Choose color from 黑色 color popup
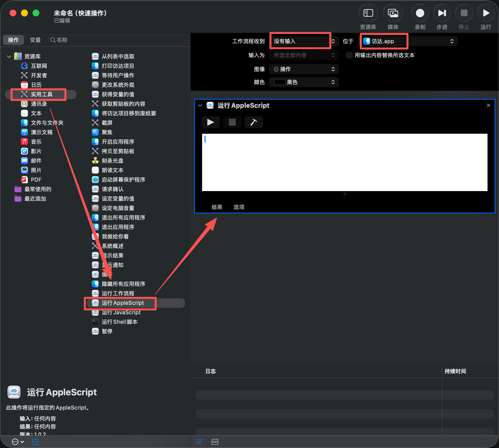Viewport: 499px width, 448px height. [304, 82]
